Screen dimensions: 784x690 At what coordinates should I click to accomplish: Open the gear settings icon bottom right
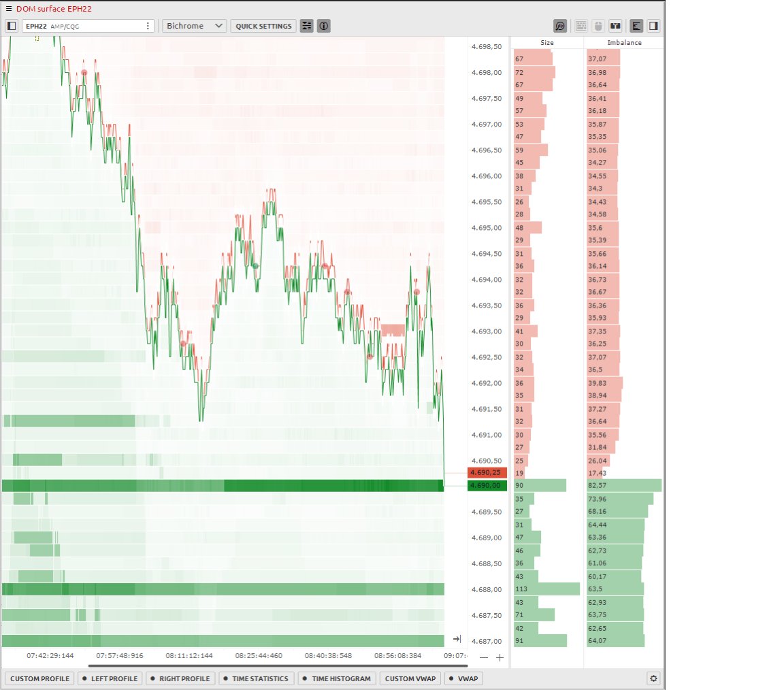point(653,678)
